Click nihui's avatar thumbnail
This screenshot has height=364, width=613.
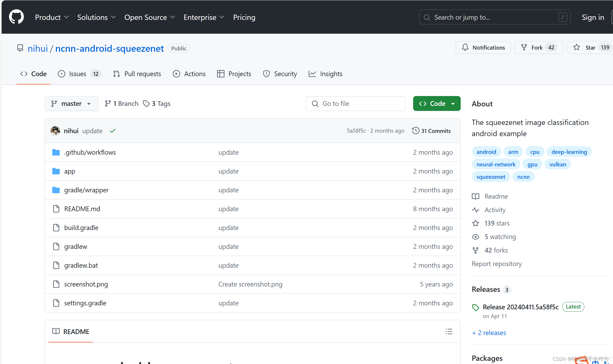coord(55,131)
